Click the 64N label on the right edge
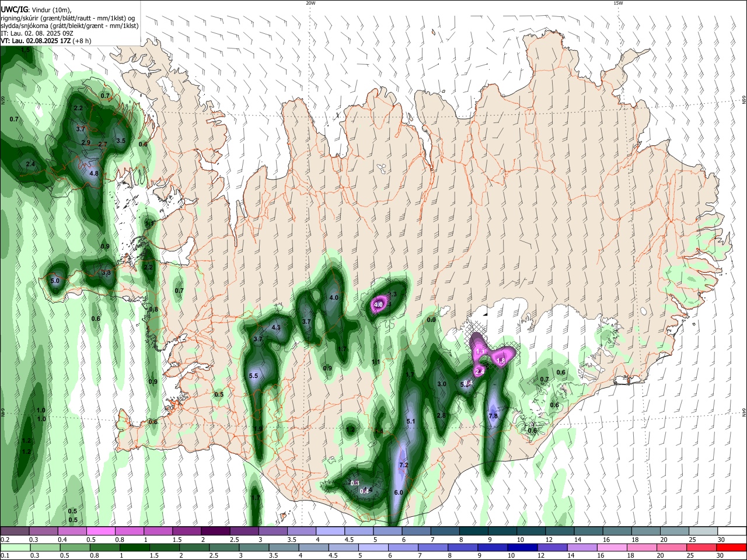Image resolution: width=747 pixels, height=560 pixels. click(x=744, y=412)
